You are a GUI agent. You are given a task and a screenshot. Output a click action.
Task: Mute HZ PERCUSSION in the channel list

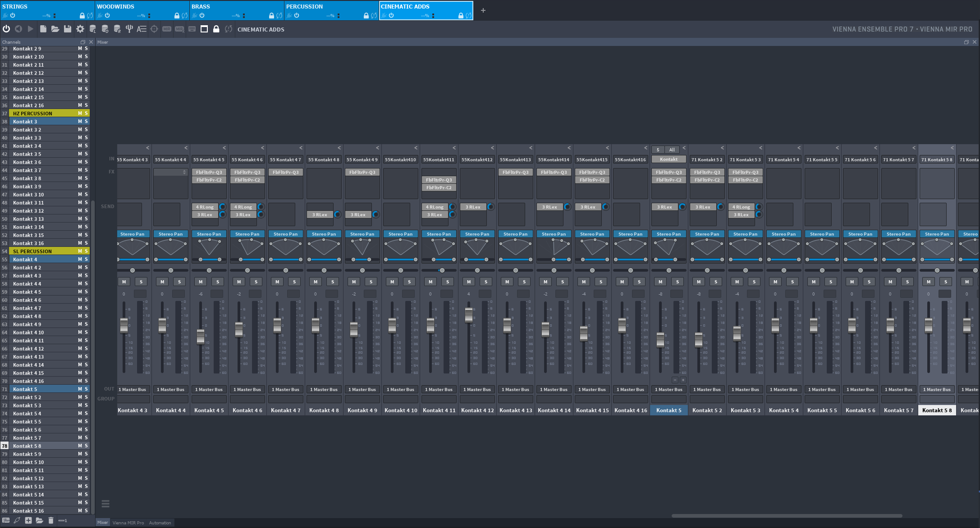coord(80,113)
